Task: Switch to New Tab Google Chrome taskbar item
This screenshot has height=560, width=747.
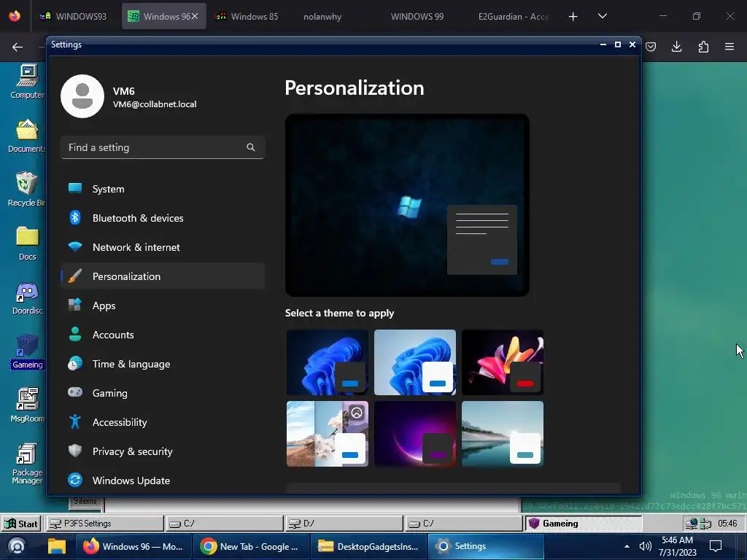Action: (249, 546)
